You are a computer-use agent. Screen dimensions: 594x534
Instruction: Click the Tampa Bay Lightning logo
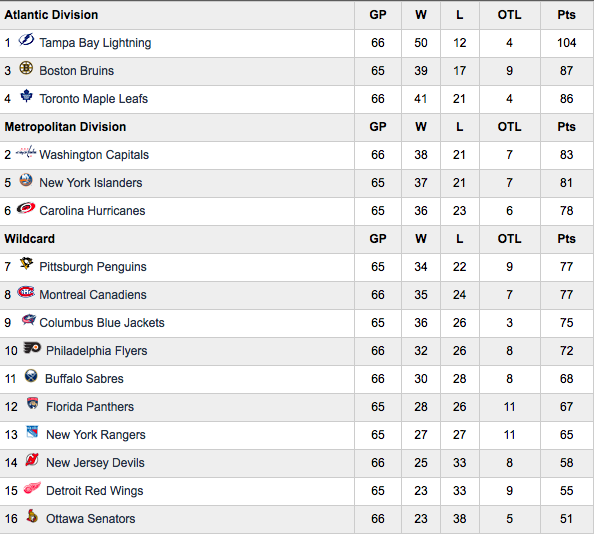pyautogui.click(x=26, y=39)
